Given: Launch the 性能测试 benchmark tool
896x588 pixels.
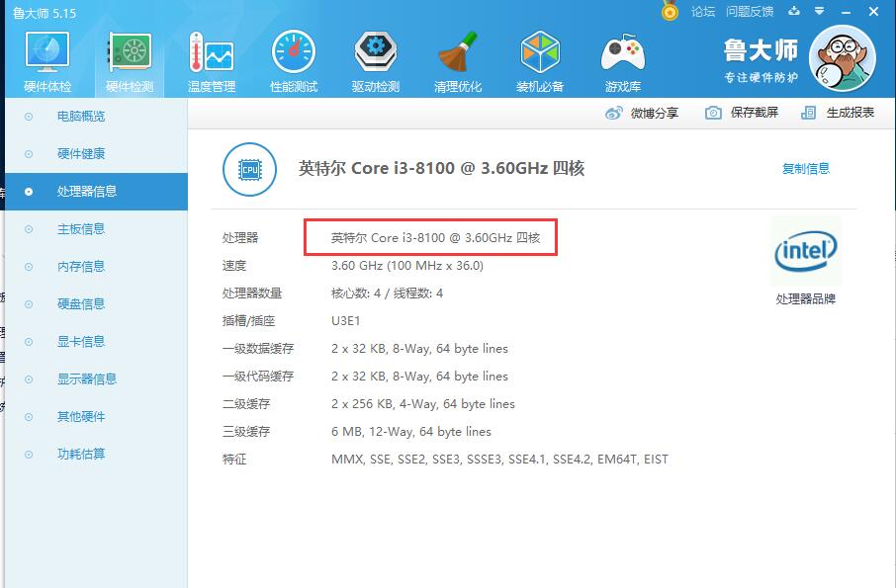Looking at the screenshot, I should 293,59.
